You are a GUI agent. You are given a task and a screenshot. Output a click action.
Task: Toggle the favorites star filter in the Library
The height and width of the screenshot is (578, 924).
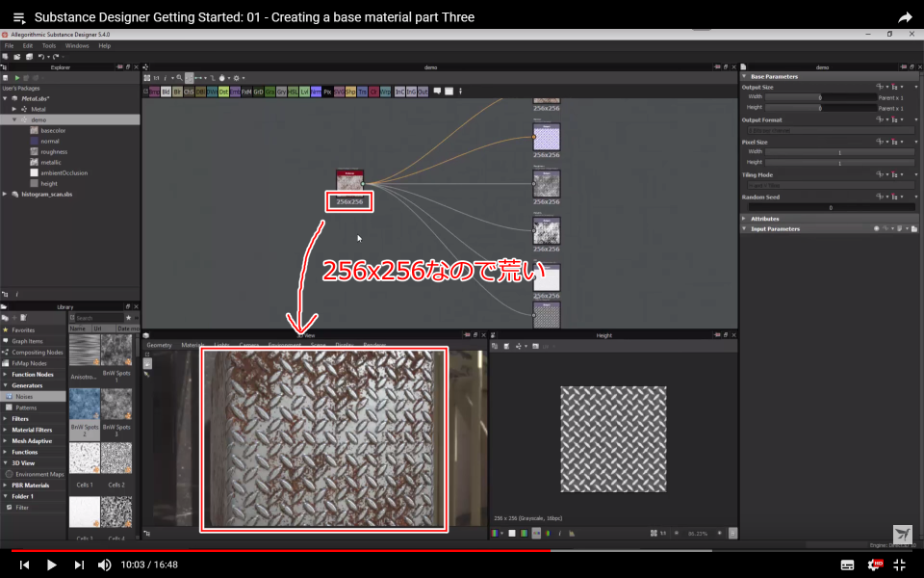point(128,318)
